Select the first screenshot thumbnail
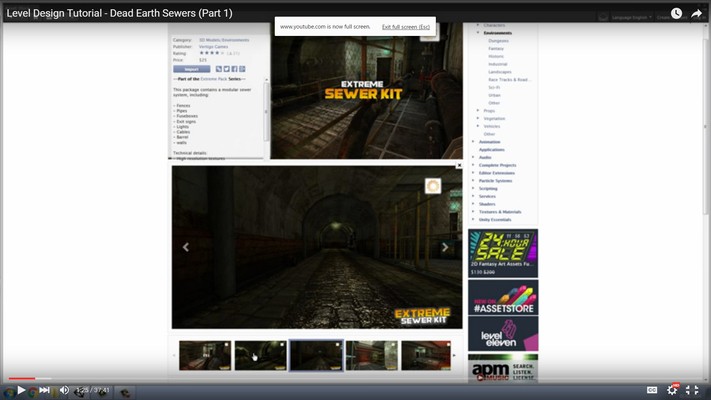Viewport: 711px width, 400px height. pos(205,356)
